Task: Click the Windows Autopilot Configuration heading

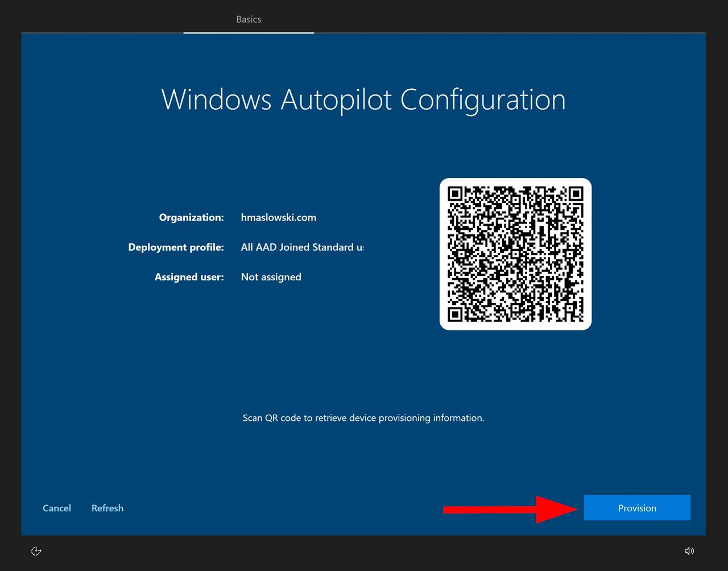Action: point(363,100)
